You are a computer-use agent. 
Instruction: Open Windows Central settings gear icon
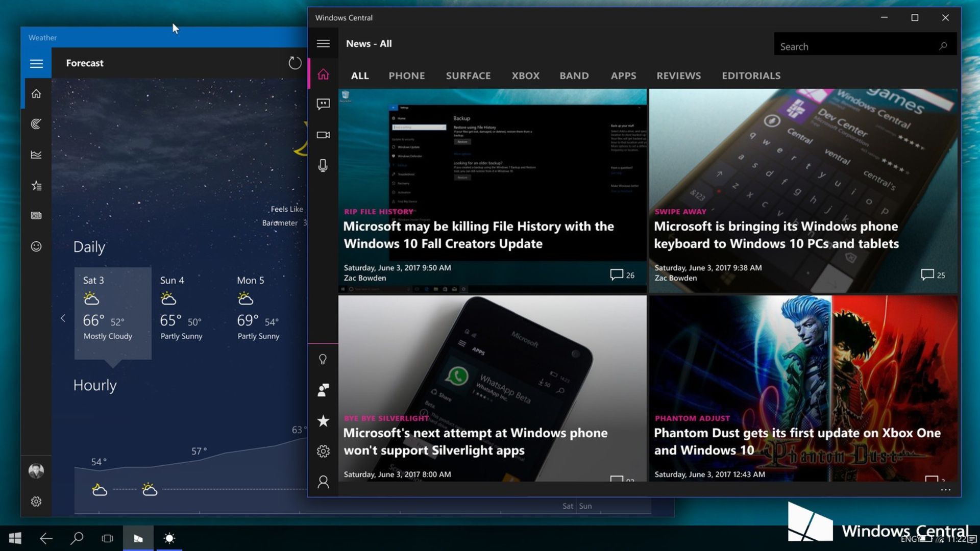(323, 452)
